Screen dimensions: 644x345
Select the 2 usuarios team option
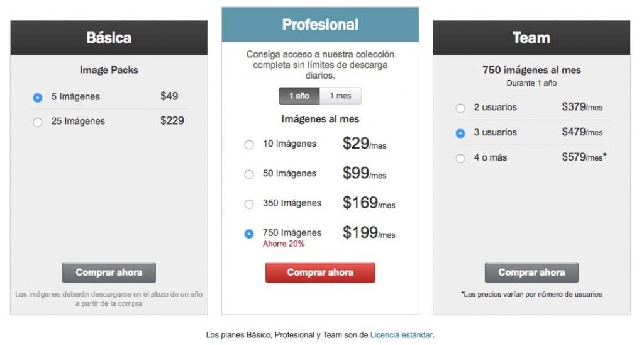click(460, 108)
